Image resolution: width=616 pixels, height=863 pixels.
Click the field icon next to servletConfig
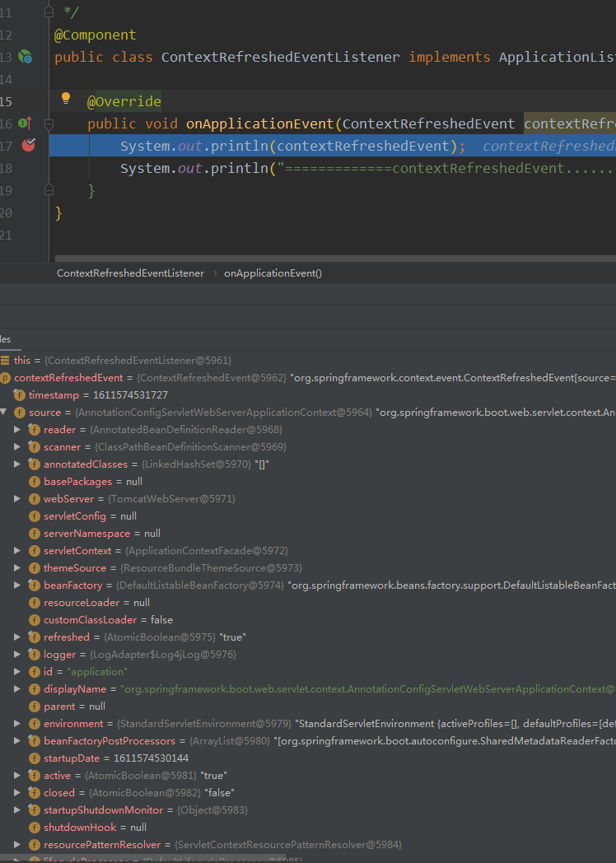coord(34,516)
